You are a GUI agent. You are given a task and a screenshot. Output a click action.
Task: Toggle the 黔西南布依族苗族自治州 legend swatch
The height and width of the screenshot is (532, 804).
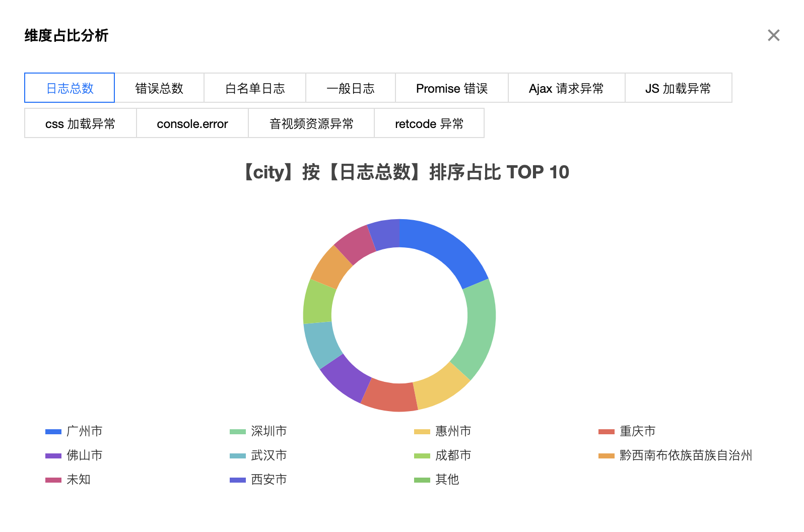coord(607,456)
